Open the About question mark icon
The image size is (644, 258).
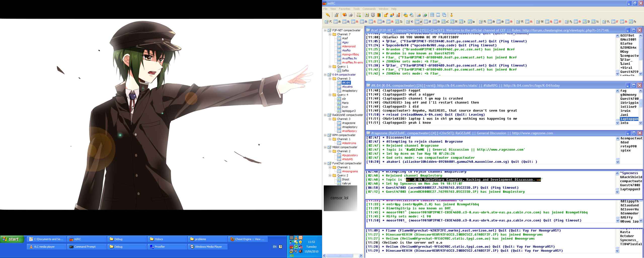452,15
